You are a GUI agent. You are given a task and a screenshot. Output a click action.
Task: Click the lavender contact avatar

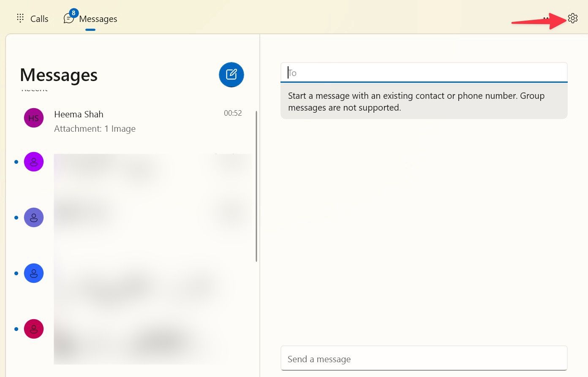(34, 217)
